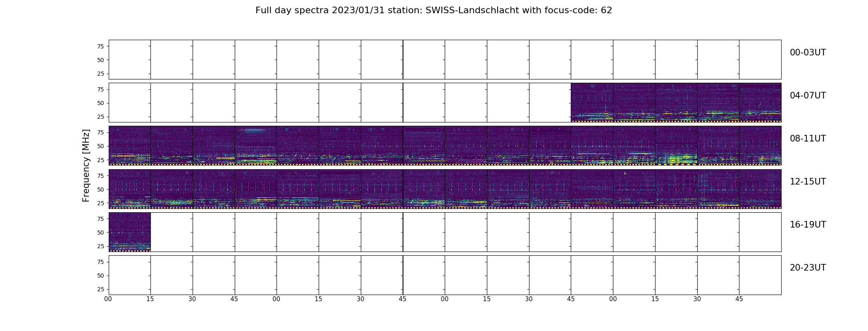Click the station name 'SWISS-Landschlacht' in the title

(x=472, y=10)
